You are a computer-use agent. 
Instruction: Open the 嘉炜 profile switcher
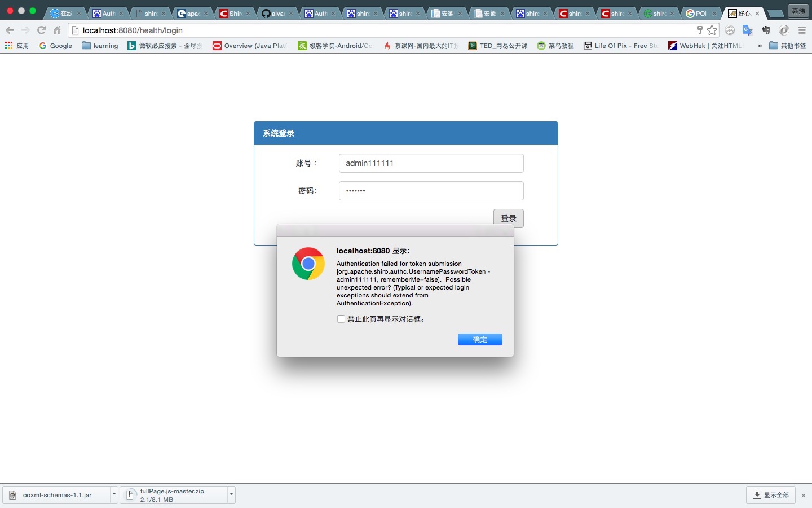(x=798, y=11)
